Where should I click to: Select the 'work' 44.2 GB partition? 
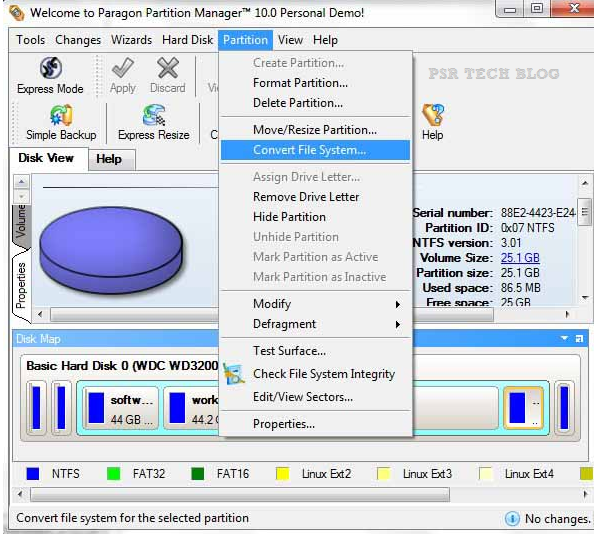click(191, 408)
